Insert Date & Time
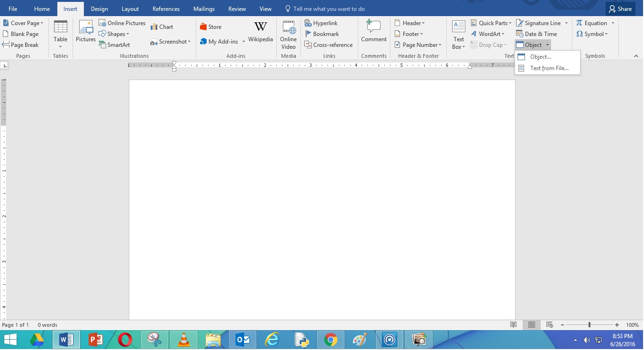644x350 pixels. coord(536,34)
